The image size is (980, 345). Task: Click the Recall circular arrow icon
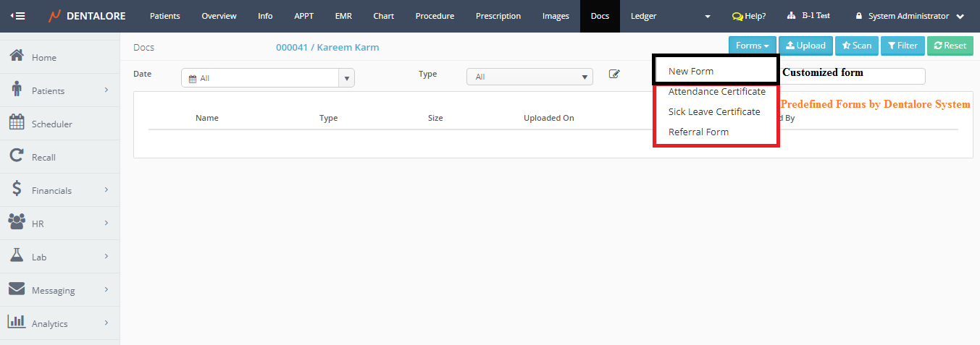(17, 156)
